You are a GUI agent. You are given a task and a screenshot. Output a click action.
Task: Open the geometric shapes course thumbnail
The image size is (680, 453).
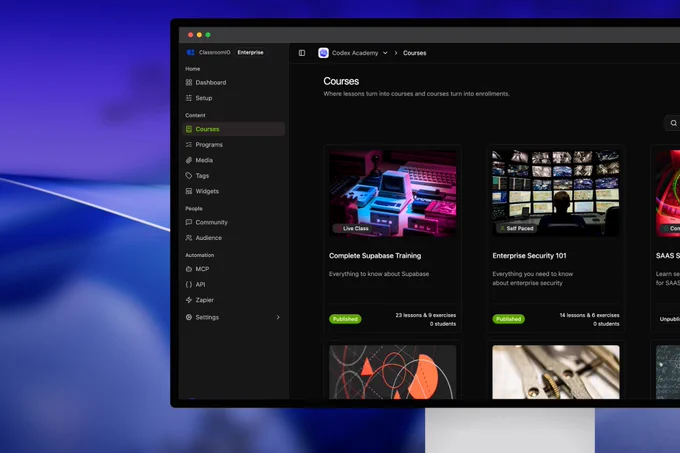[x=392, y=372]
